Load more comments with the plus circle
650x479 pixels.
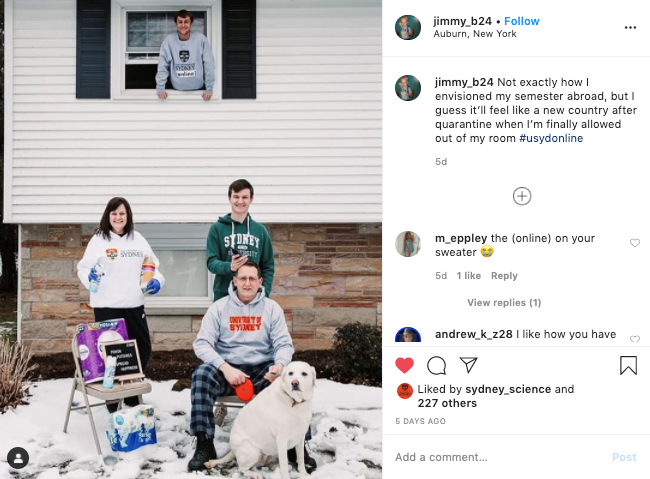(x=522, y=196)
